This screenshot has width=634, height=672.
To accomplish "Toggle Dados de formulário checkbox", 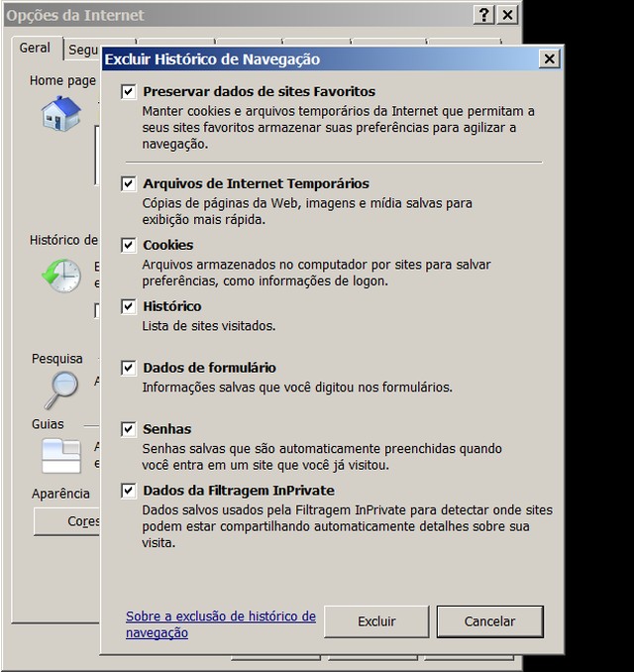I will (129, 368).
